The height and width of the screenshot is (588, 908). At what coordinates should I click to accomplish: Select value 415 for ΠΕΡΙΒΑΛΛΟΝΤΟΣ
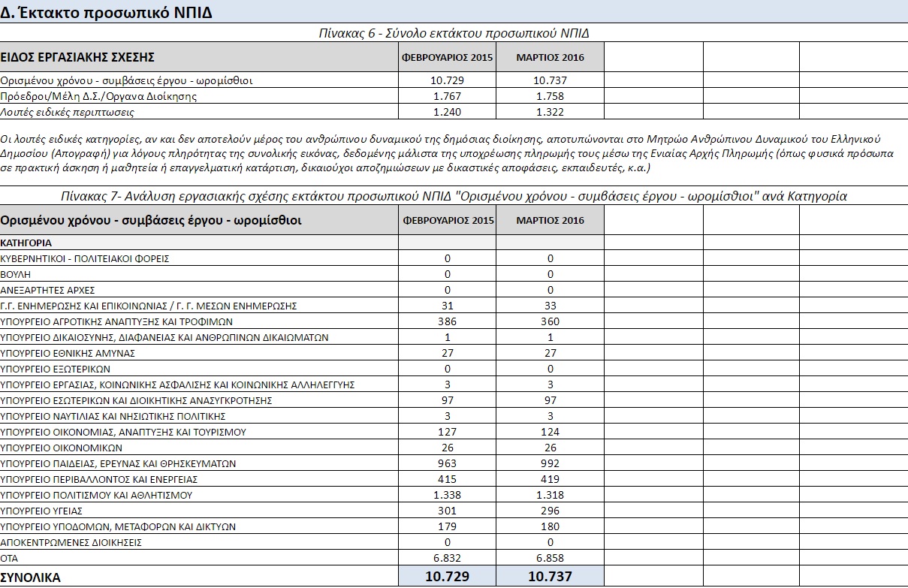[x=448, y=479]
